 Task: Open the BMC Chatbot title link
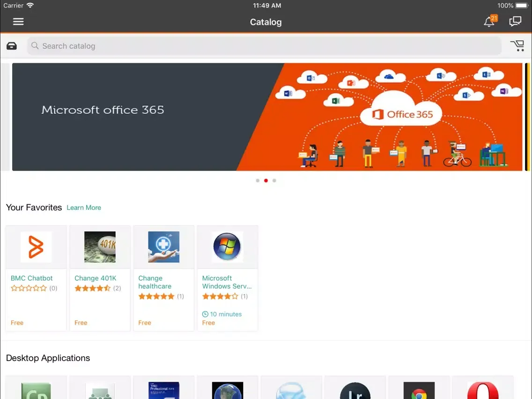click(x=31, y=278)
